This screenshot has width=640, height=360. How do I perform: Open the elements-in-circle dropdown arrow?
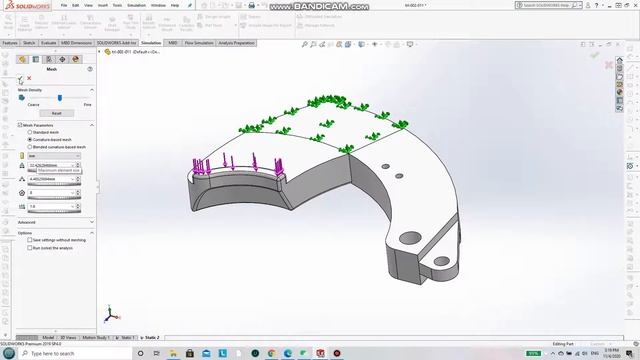tap(73, 193)
